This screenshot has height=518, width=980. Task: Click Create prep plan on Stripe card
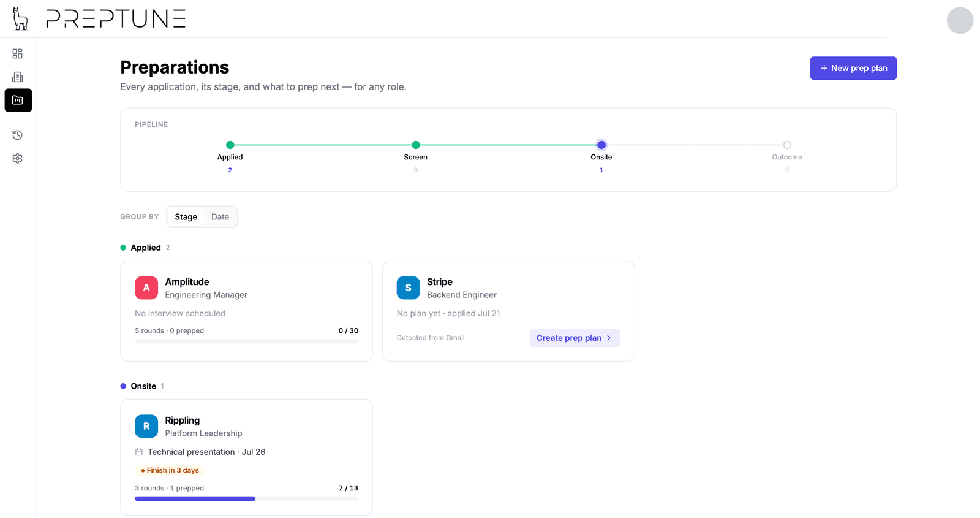coord(575,338)
